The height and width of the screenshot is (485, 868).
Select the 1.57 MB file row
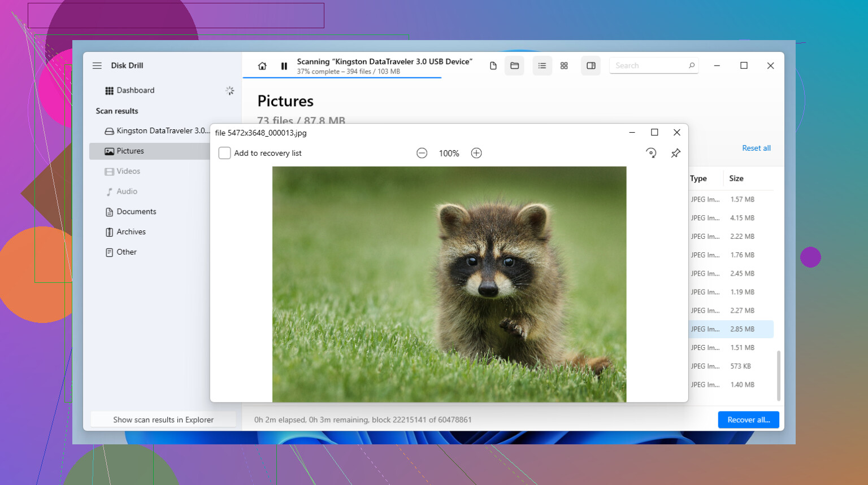pyautogui.click(x=731, y=199)
